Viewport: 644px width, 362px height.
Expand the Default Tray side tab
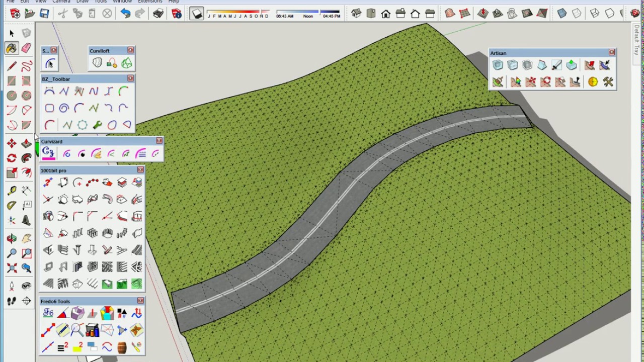point(636,40)
